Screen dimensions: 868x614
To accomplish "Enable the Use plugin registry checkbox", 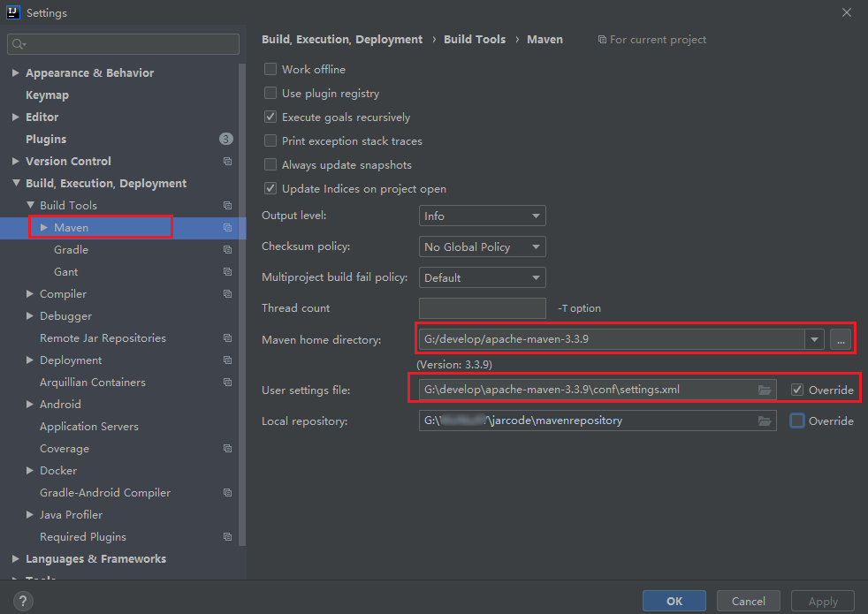I will click(270, 93).
